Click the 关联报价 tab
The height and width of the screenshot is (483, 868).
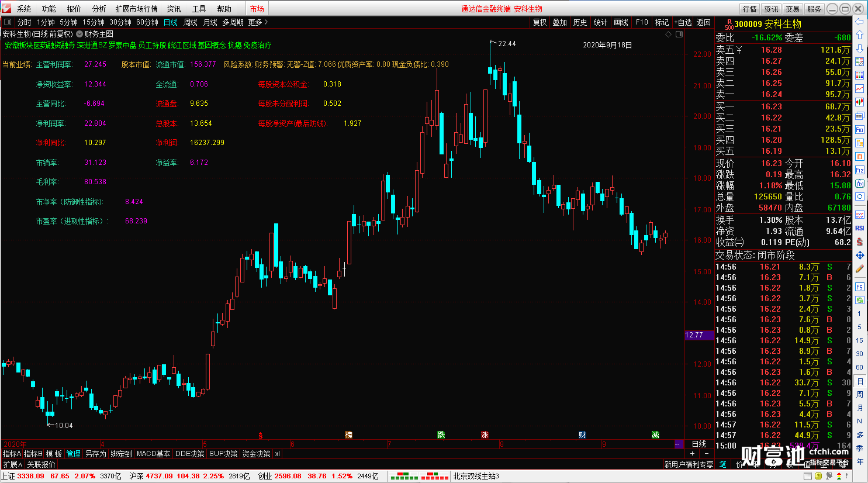41,464
